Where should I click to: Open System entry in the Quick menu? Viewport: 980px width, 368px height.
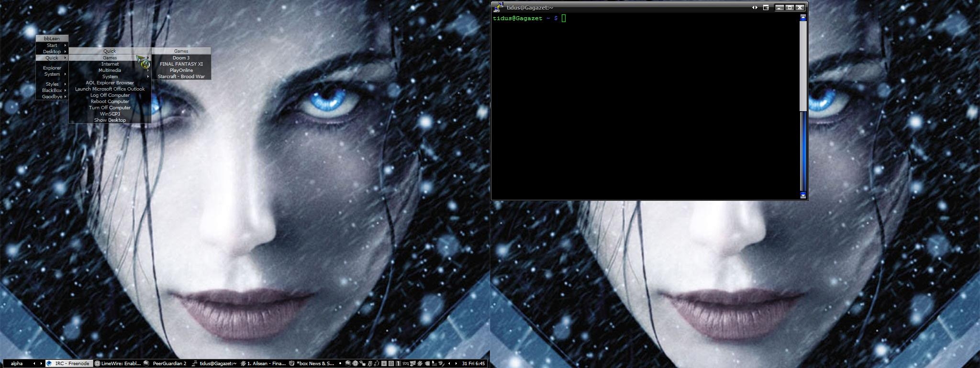(x=110, y=76)
